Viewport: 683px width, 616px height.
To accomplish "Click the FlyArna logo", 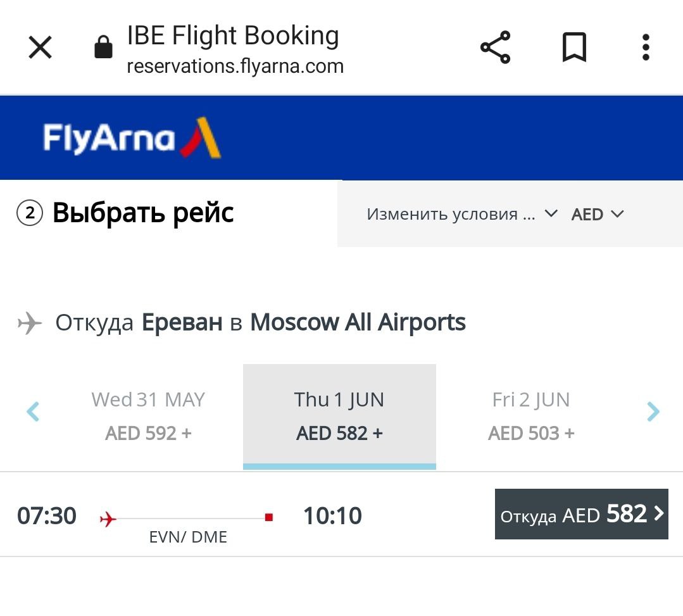I will 132,137.
